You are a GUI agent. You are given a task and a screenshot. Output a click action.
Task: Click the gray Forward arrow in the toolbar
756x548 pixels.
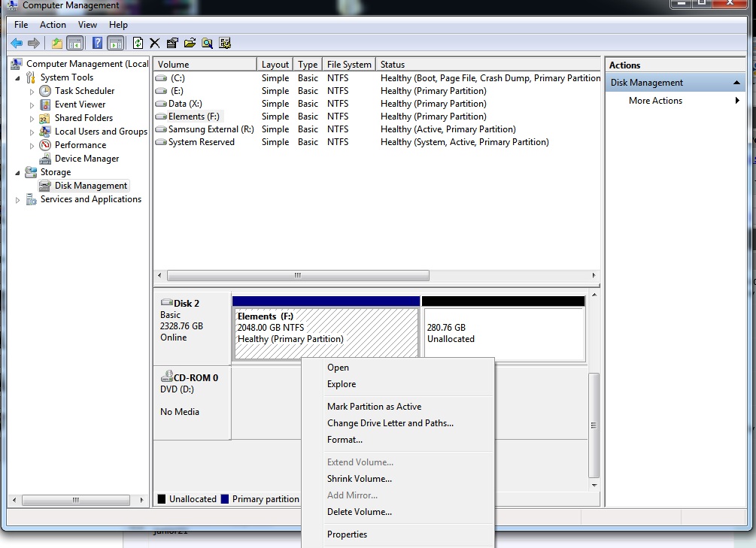(x=34, y=44)
